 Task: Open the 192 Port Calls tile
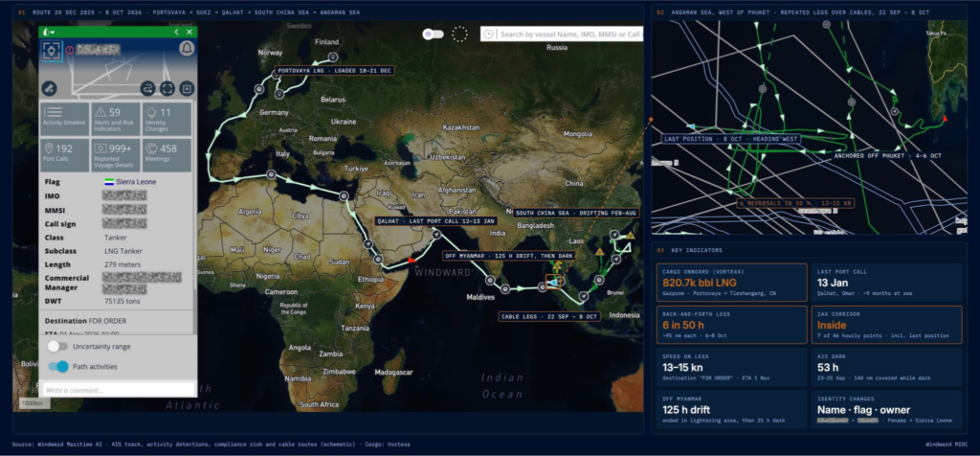click(x=64, y=154)
